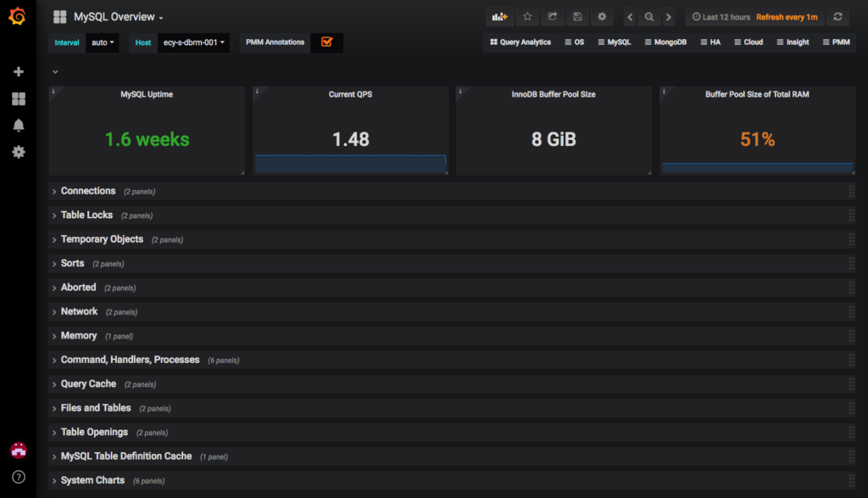This screenshot has width=868, height=498.
Task: Open the Interval auto dropdown
Action: coord(102,41)
